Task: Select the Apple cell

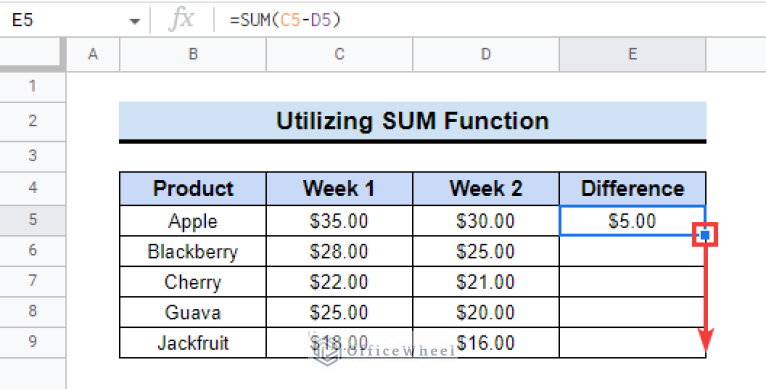Action: [x=193, y=221]
